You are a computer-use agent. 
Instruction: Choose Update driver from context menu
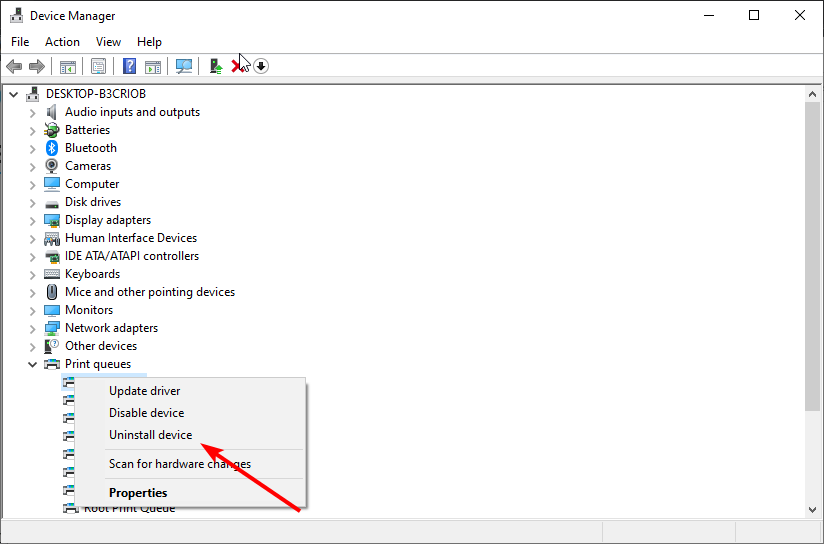[190, 391]
